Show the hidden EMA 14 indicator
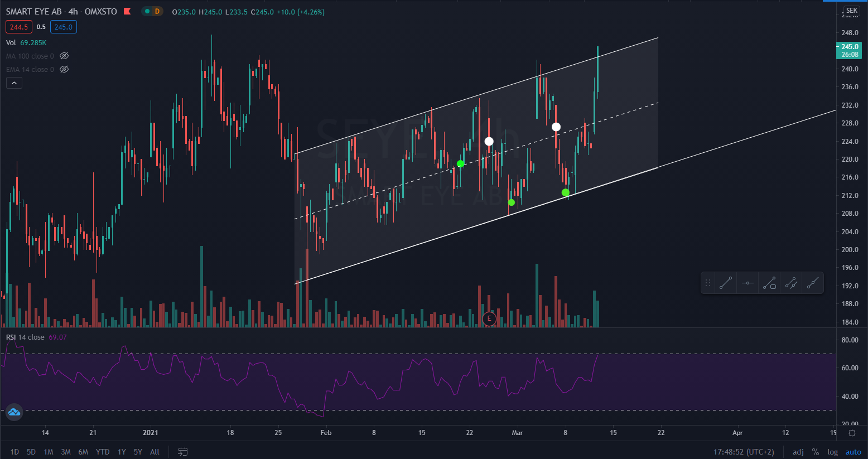This screenshot has width=868, height=459. tap(64, 69)
